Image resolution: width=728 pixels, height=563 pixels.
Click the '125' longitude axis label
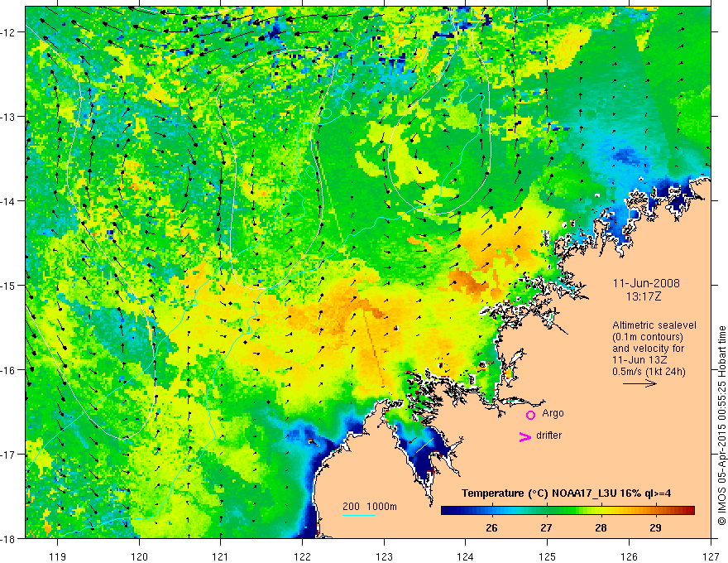tap(548, 556)
